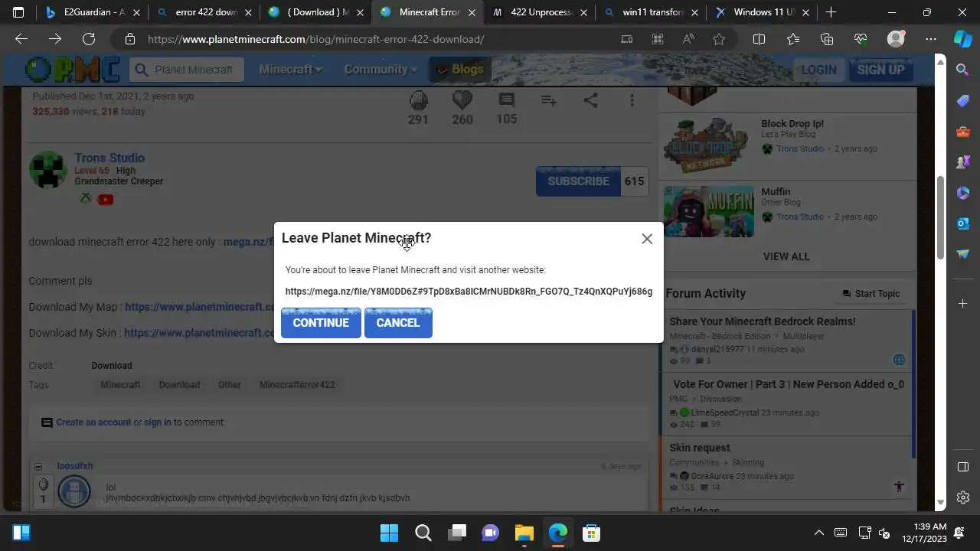Click the browser back arrow

tap(21, 39)
